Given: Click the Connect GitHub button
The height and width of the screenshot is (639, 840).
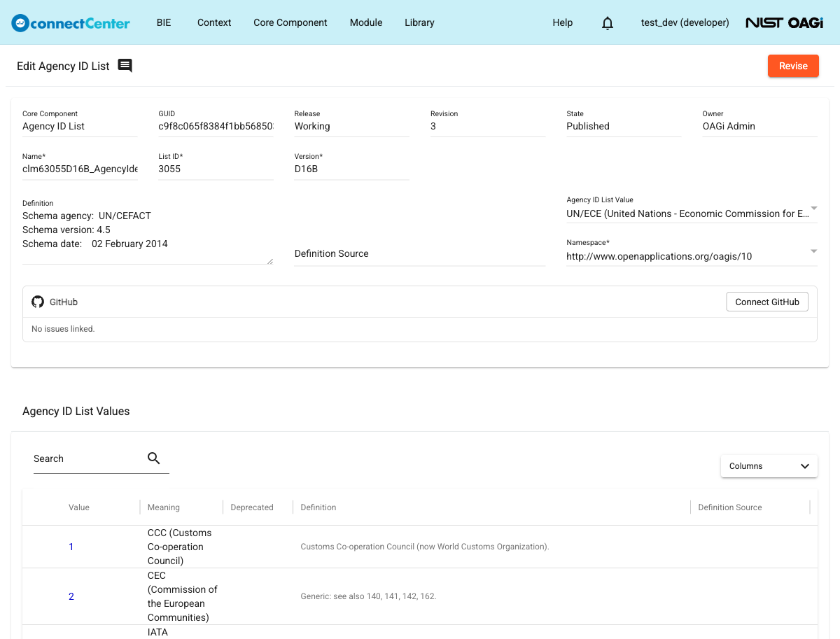Looking at the screenshot, I should (767, 302).
